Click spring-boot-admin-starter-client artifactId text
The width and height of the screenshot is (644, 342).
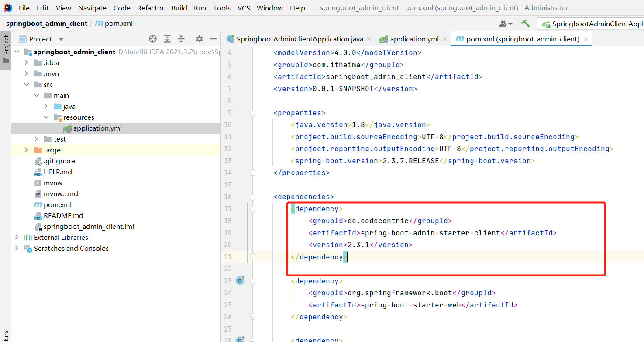(430, 233)
